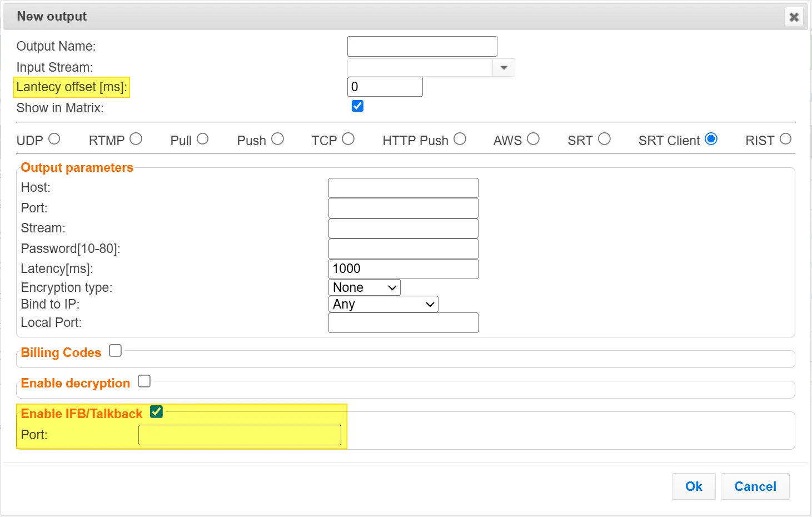Image resolution: width=812 pixels, height=517 pixels.
Task: Click the Latency[ms] field showing 1000
Action: (x=403, y=269)
